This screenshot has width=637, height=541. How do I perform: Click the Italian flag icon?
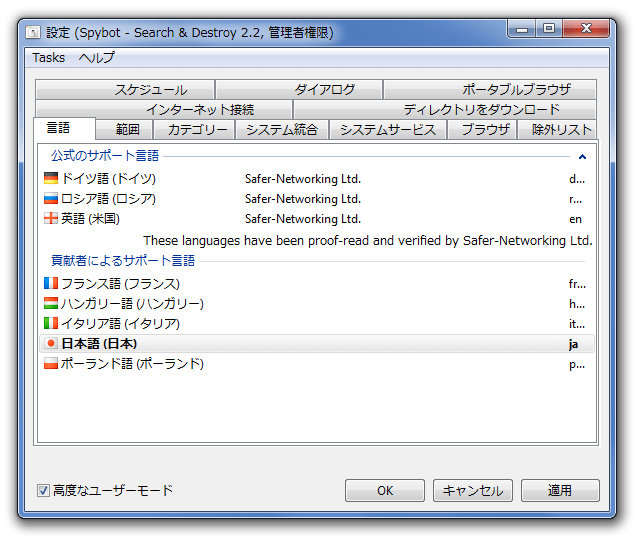[x=51, y=323]
